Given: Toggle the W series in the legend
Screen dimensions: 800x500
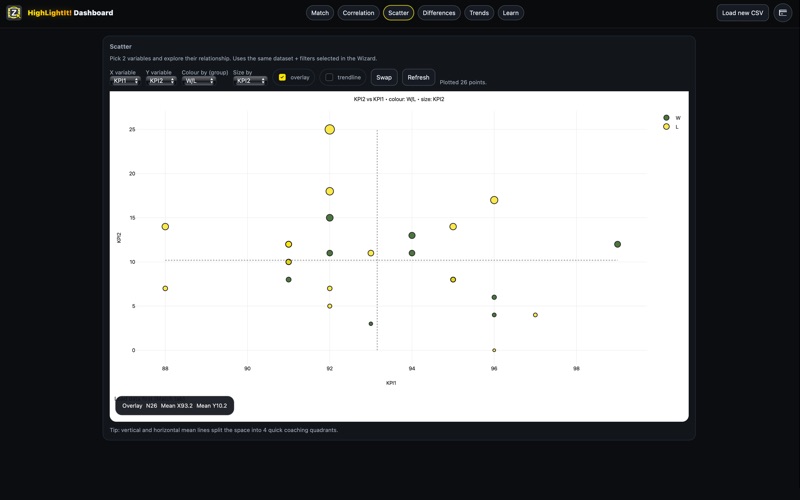Looking at the screenshot, I should pyautogui.click(x=672, y=118).
